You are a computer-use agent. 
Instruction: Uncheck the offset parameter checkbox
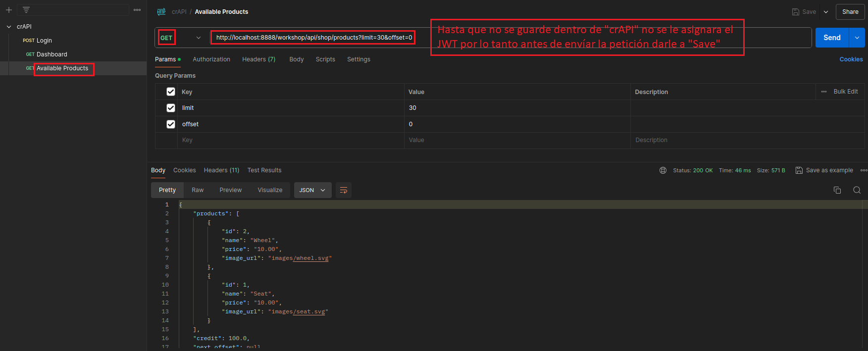pos(171,124)
